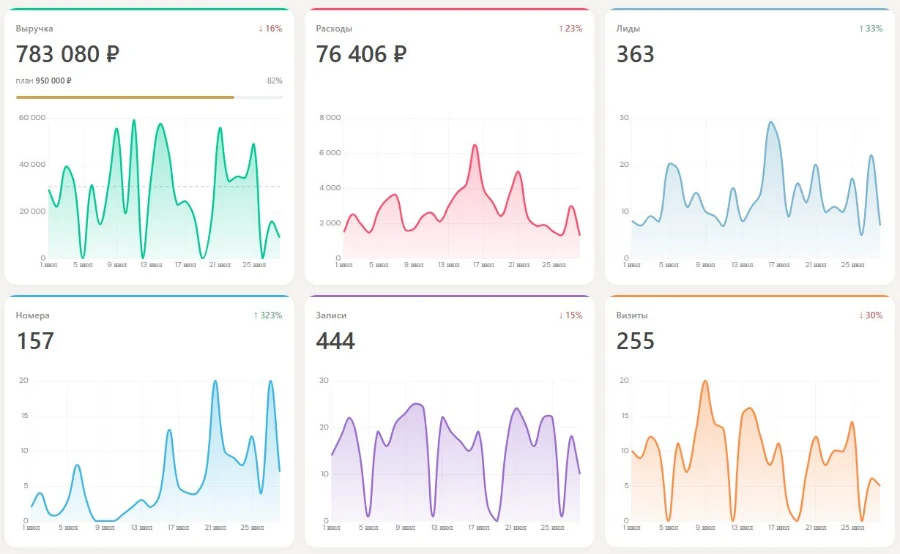Click the Номера card title
Viewport: 900px width, 554px height.
(32, 315)
